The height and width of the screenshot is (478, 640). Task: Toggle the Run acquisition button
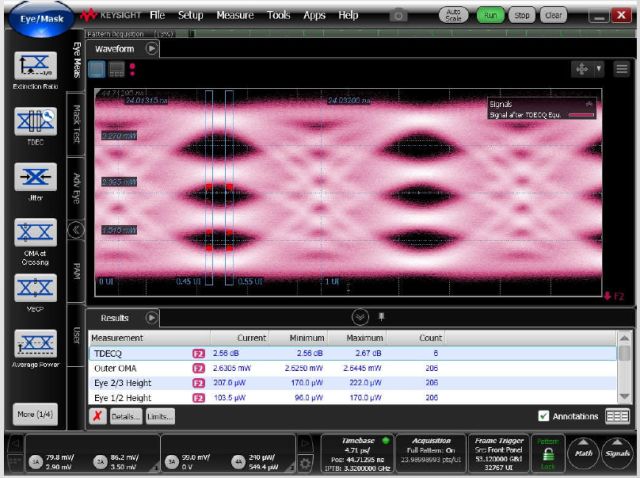[490, 15]
